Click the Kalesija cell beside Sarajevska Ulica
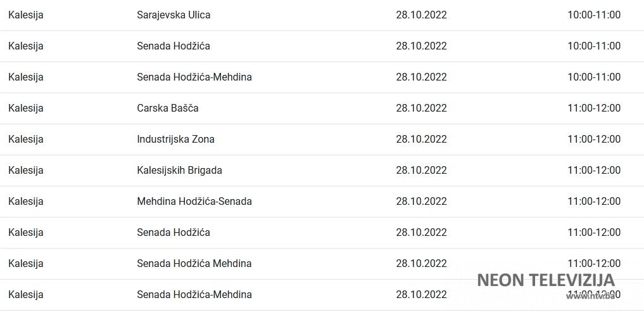The image size is (644, 312). [26, 15]
